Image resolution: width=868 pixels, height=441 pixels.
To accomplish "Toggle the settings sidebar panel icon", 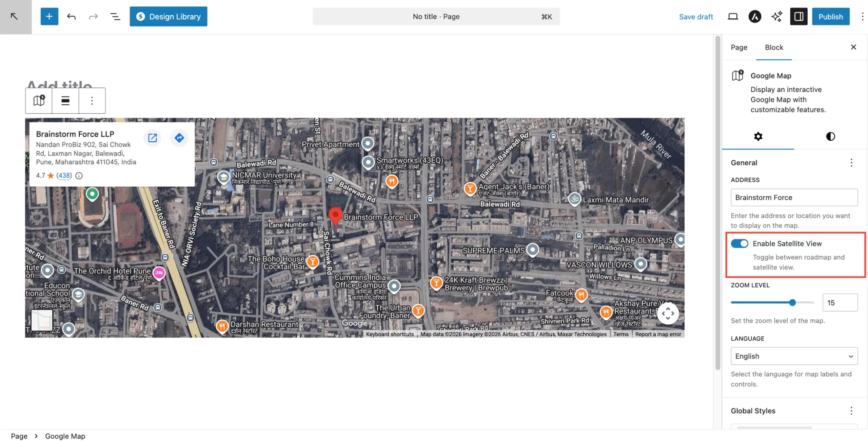I will click(799, 16).
